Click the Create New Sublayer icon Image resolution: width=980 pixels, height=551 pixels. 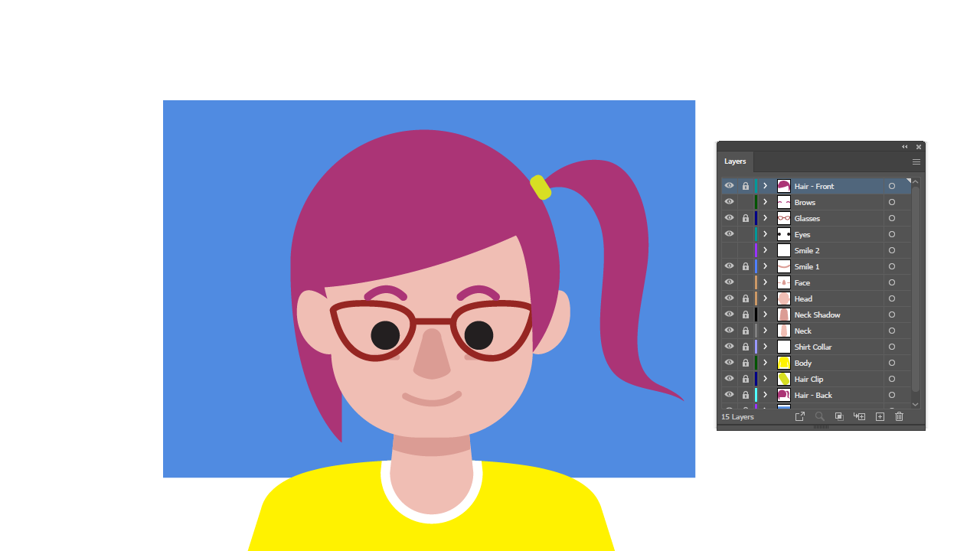[859, 416]
